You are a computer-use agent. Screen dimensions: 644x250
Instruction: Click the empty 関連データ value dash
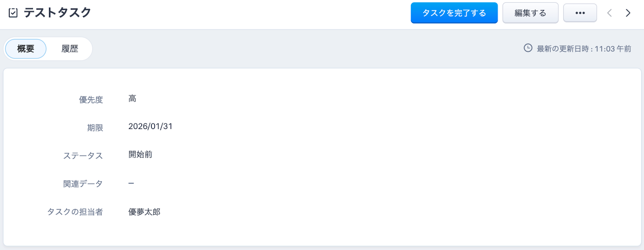[131, 183]
